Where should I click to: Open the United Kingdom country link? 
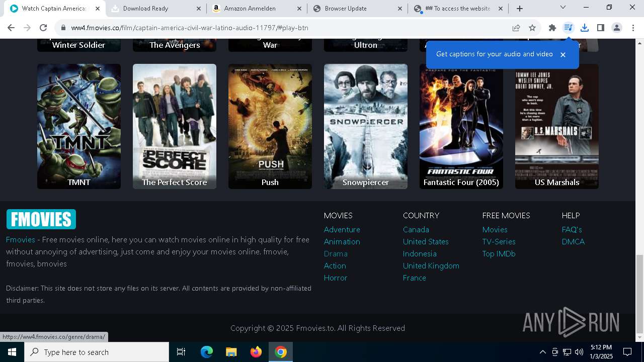[x=431, y=265]
